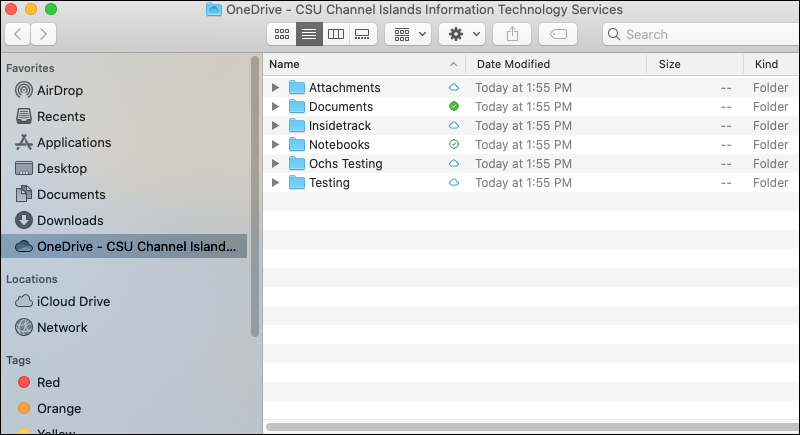
Task: Expand the Testing folder triangle
Action: (276, 183)
